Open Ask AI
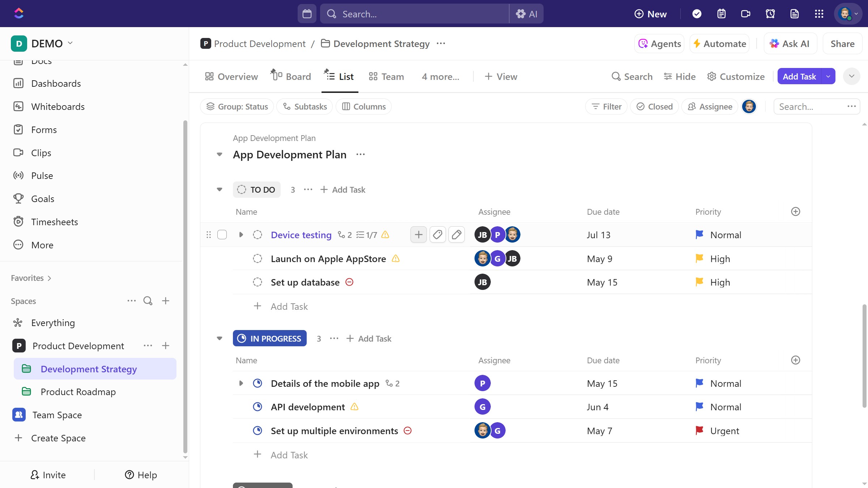Screen dimensions: 868x488 tap(790, 44)
